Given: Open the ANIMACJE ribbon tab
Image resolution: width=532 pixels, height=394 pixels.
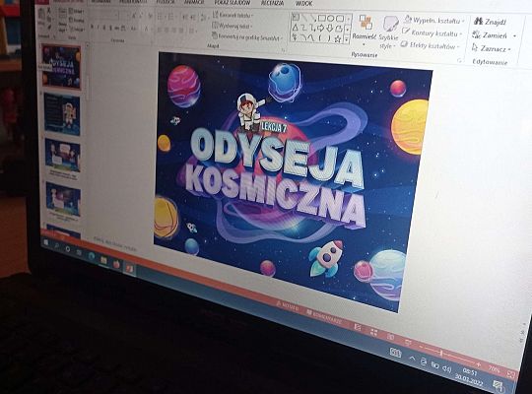Looking at the screenshot, I should [194, 2].
